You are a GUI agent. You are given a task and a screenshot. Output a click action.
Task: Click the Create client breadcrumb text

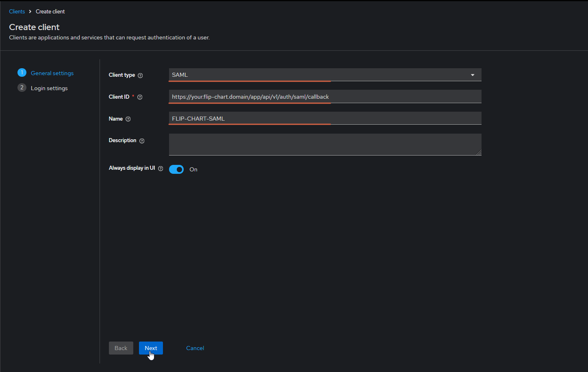click(50, 11)
